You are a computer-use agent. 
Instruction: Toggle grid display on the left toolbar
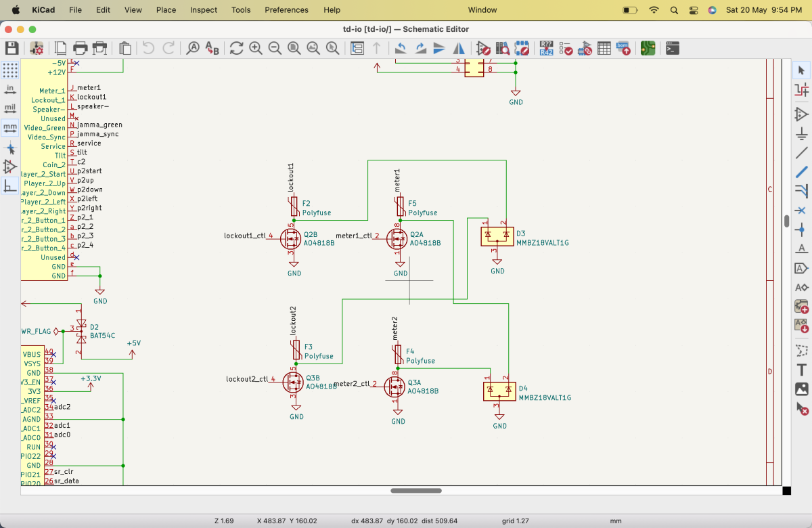(10, 70)
